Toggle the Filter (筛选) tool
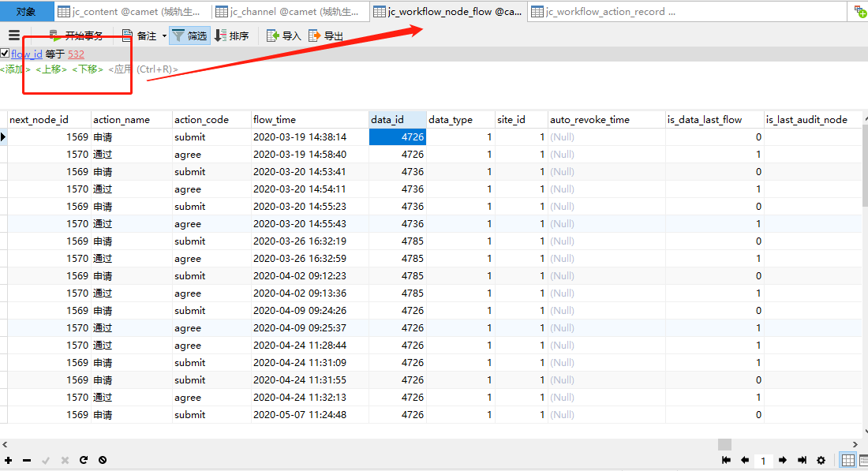The height and width of the screenshot is (471, 868). point(189,36)
